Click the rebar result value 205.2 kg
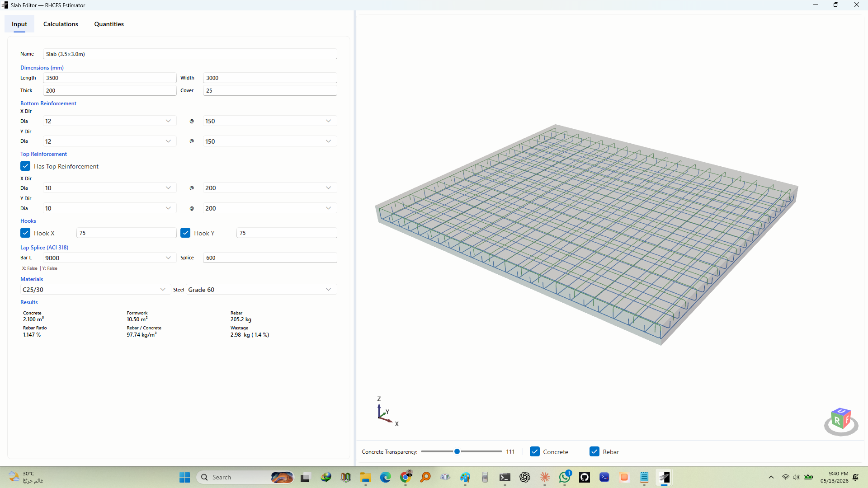Image resolution: width=868 pixels, height=488 pixels. coord(241,319)
